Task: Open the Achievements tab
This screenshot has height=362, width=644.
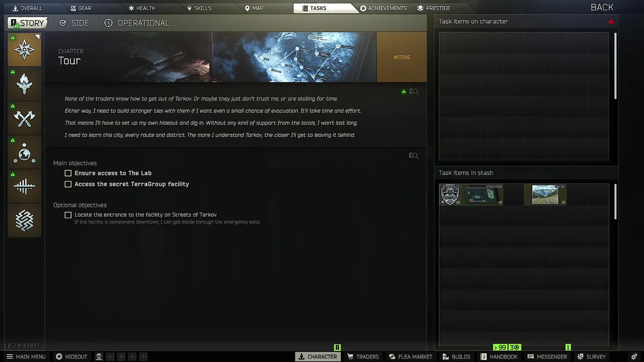Action: (x=383, y=8)
